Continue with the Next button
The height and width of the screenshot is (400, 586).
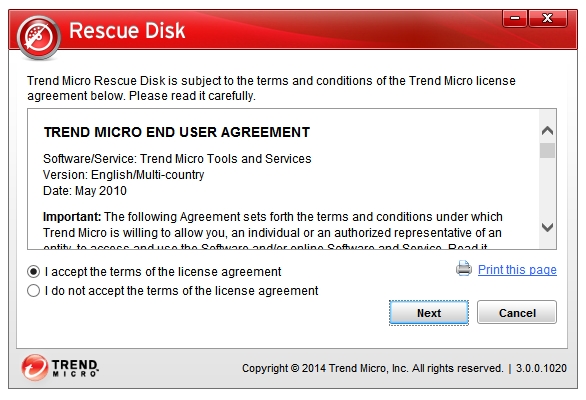tap(429, 313)
